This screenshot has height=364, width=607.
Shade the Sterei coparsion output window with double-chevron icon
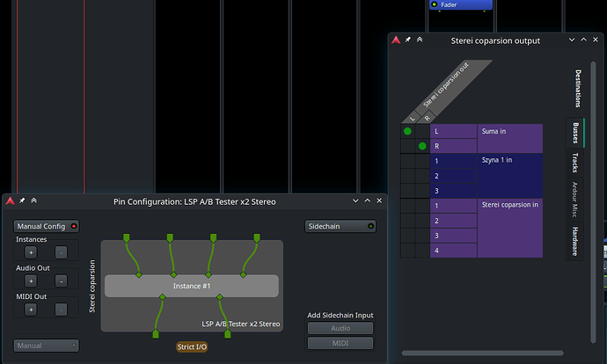point(420,40)
